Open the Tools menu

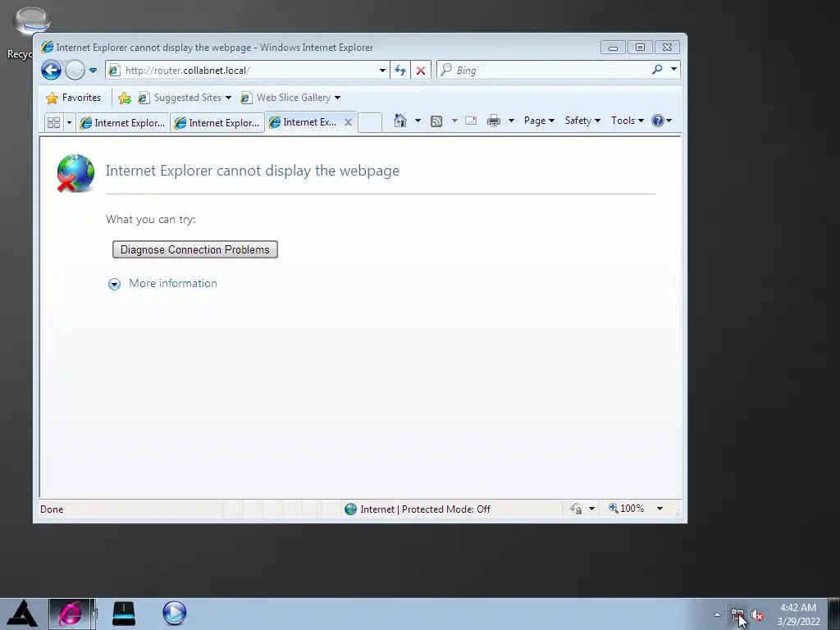pos(628,121)
